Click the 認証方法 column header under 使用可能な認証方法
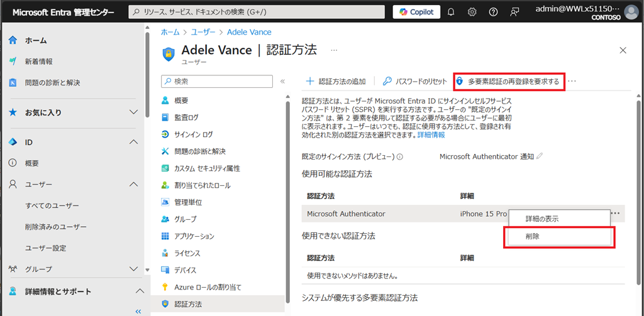 pos(321,196)
